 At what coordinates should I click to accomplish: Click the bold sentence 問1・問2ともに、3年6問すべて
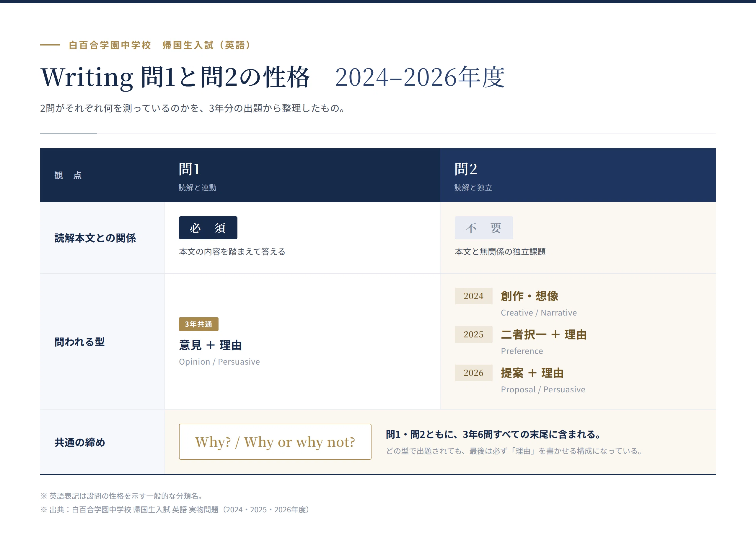(493, 434)
